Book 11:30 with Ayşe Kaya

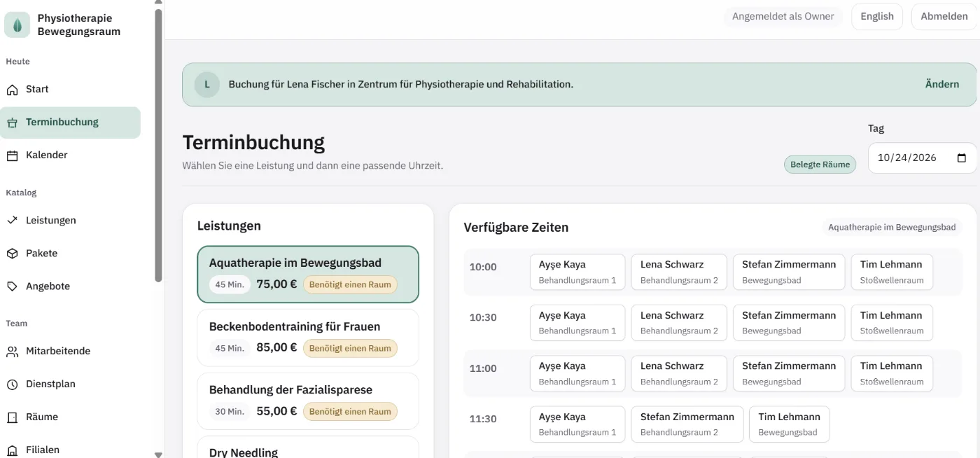click(x=577, y=424)
